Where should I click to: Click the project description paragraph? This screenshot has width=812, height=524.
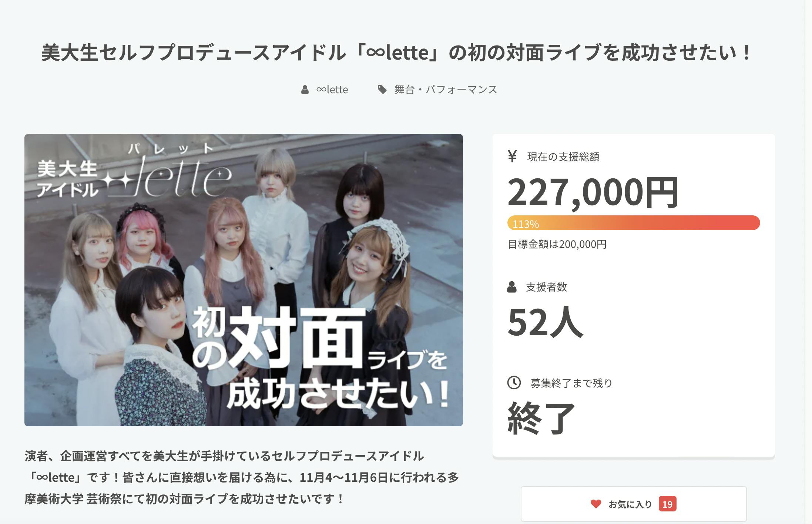242,477
